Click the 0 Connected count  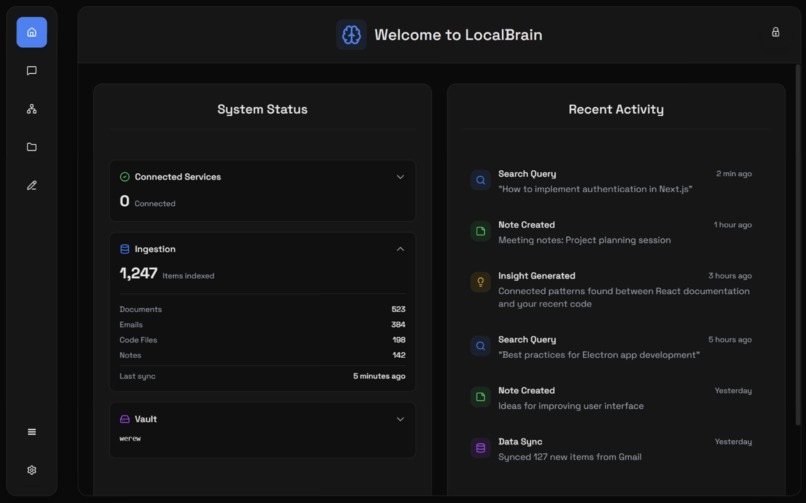click(147, 201)
